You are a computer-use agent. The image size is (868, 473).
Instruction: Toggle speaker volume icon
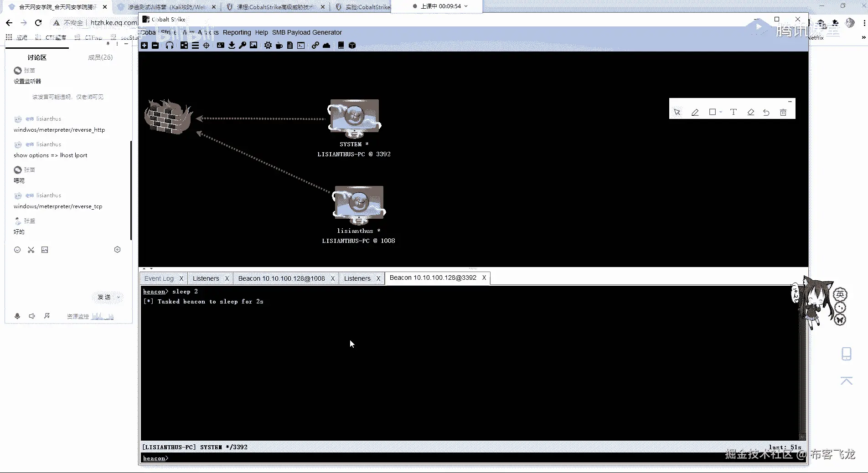pyautogui.click(x=32, y=316)
